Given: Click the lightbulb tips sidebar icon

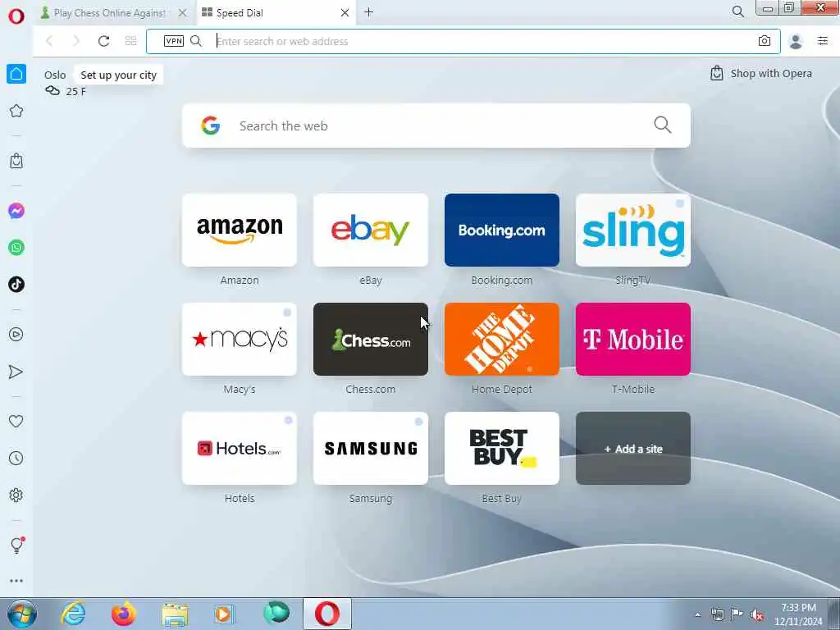Looking at the screenshot, I should point(16,546).
